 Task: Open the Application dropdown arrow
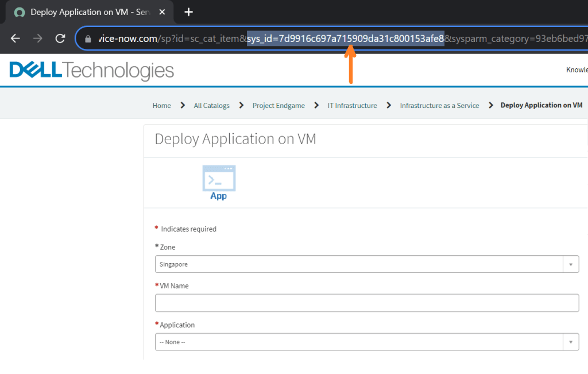point(570,342)
